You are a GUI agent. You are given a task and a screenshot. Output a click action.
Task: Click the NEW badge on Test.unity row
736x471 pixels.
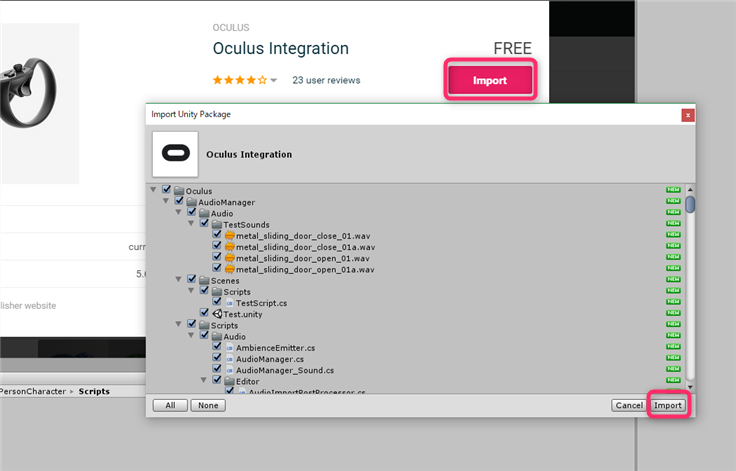[673, 313]
